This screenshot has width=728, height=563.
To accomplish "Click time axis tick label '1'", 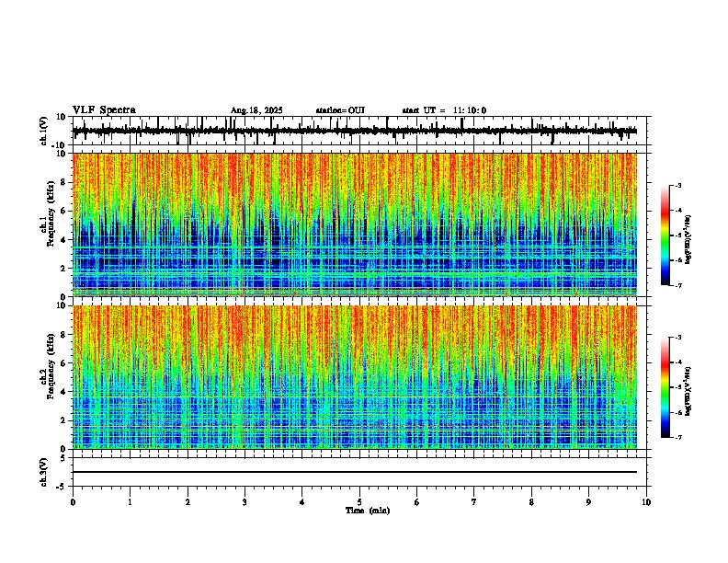I will tap(130, 502).
